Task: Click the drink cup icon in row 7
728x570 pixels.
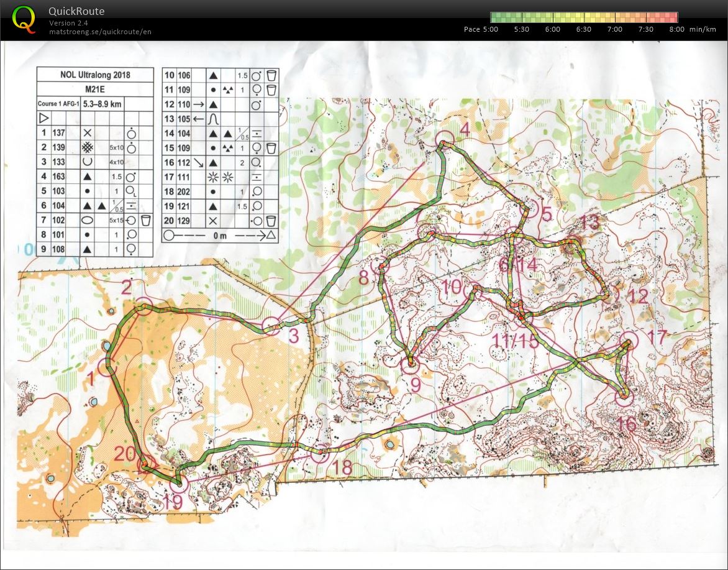Action: pos(146,221)
